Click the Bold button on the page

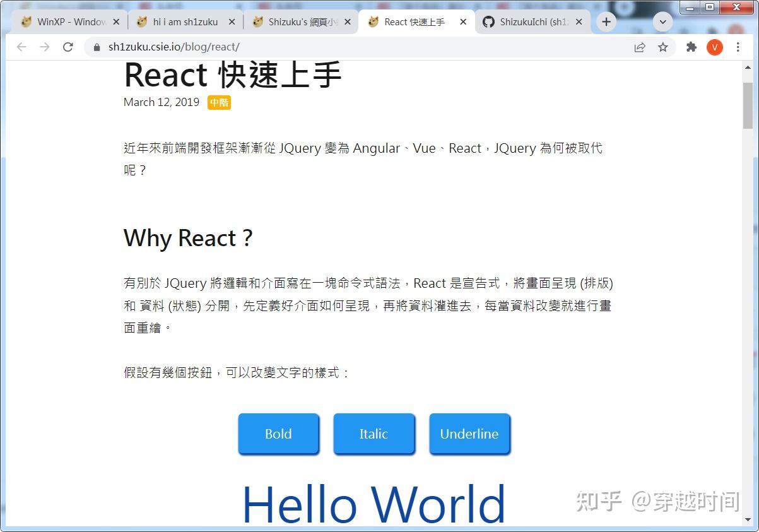(x=278, y=434)
